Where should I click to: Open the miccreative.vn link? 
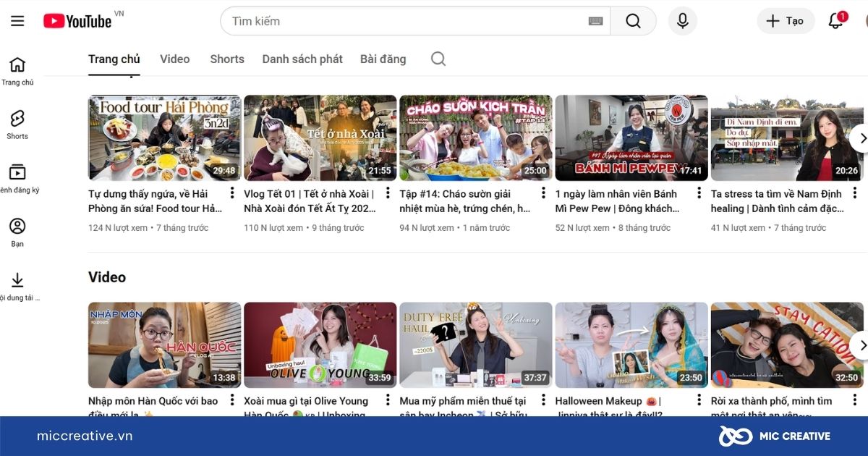[x=84, y=436]
